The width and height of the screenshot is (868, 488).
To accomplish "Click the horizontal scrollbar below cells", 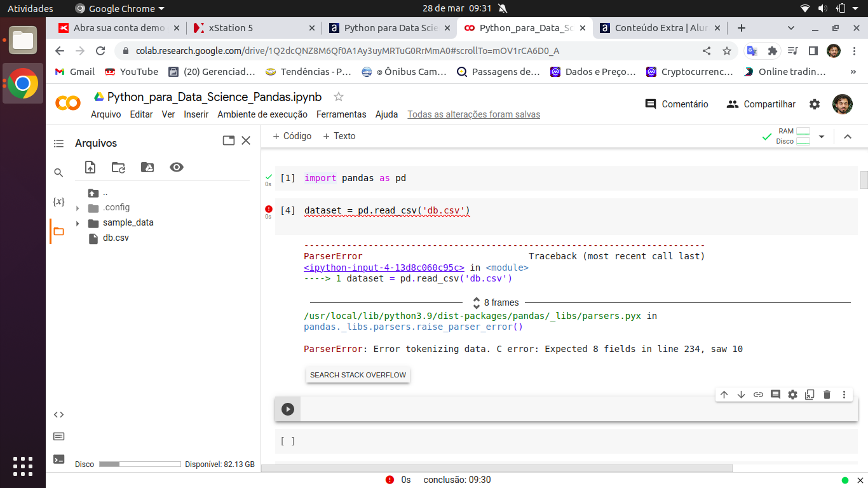I will 497,468.
